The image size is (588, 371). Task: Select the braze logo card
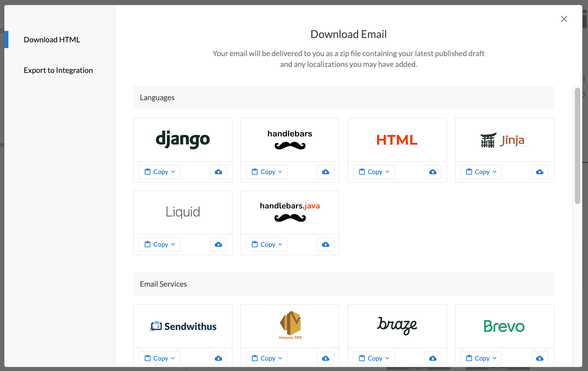(x=397, y=326)
